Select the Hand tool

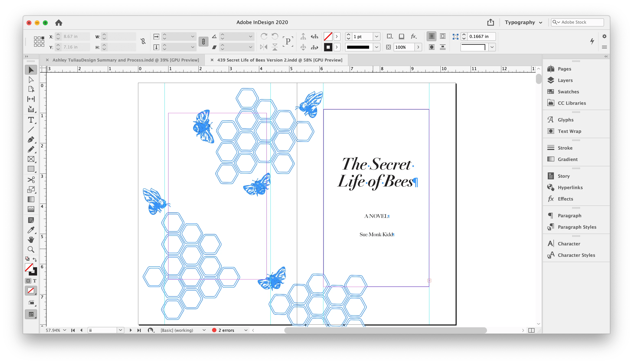pyautogui.click(x=31, y=239)
